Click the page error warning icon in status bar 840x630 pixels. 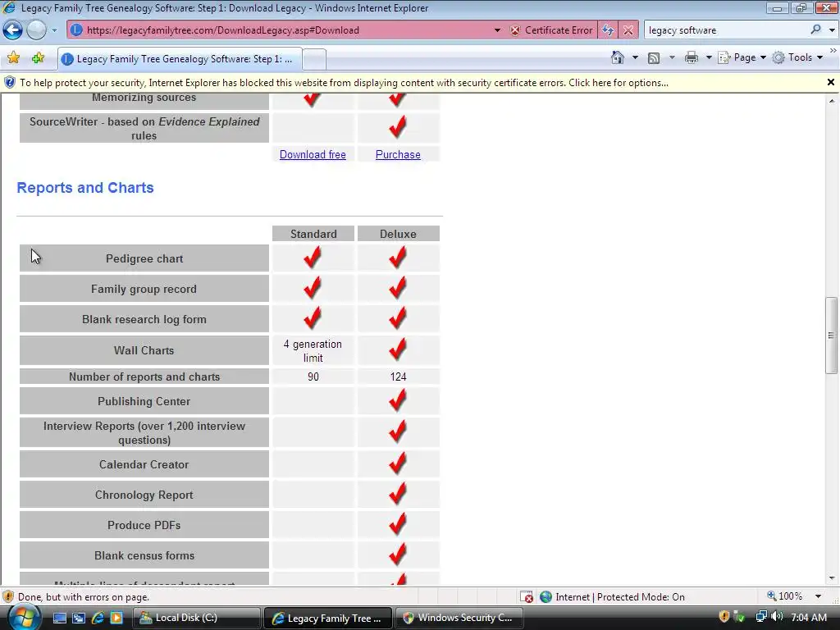(x=8, y=596)
